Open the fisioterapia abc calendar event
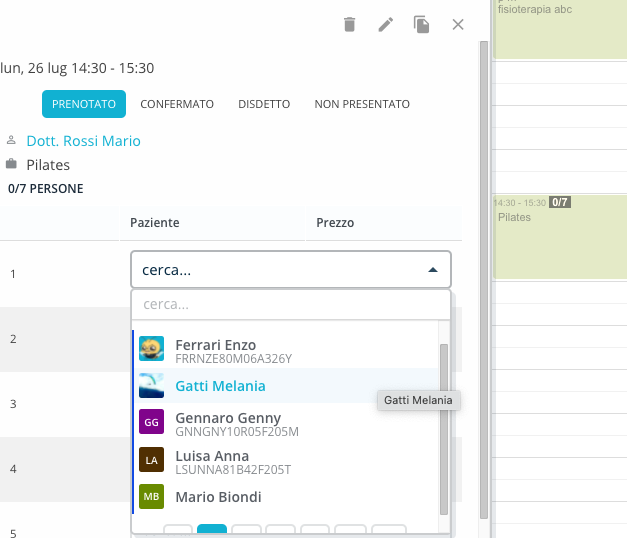The width and height of the screenshot is (627, 538). [560, 29]
